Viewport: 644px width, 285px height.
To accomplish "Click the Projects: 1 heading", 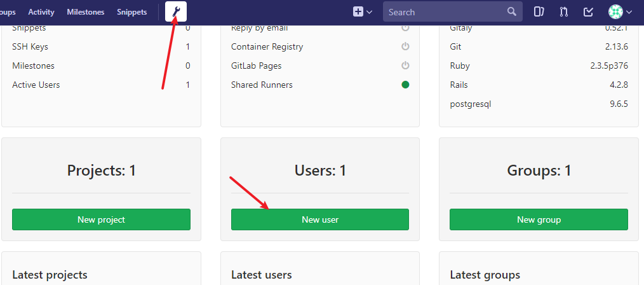I will click(x=101, y=170).
